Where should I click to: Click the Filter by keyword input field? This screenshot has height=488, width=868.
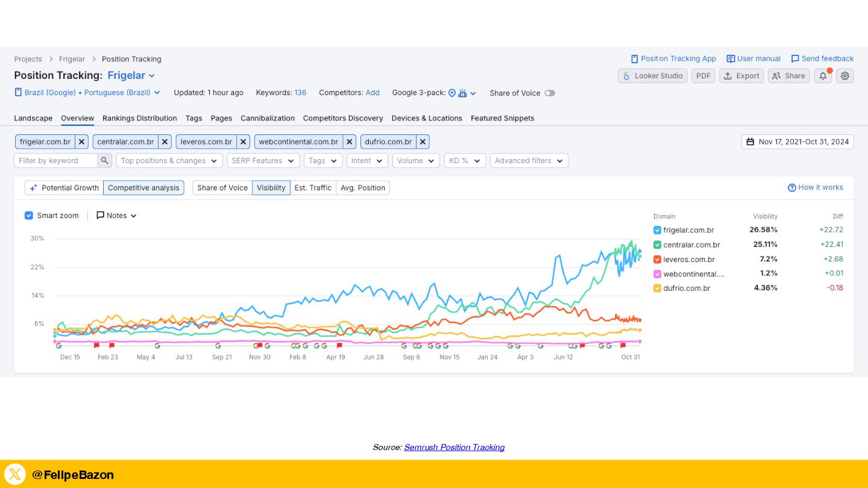(55, 161)
